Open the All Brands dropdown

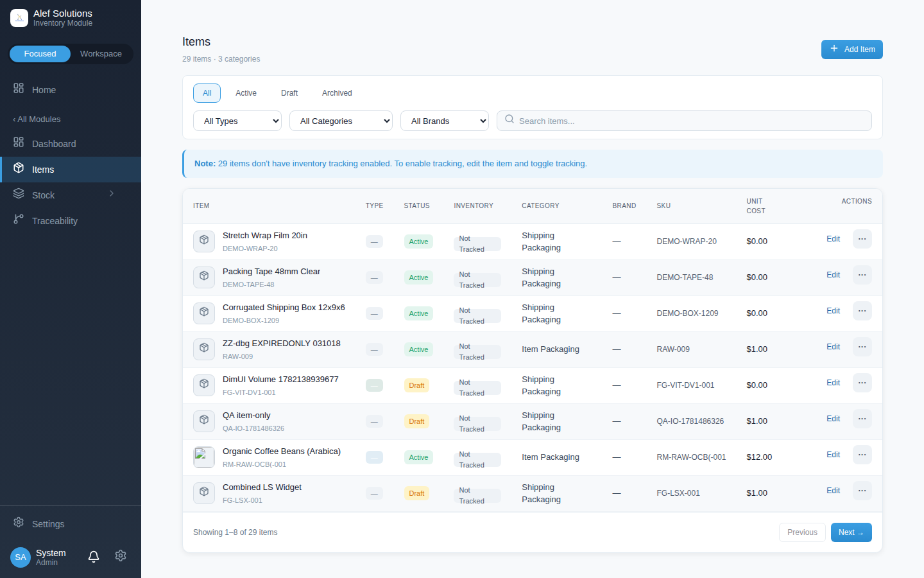[x=445, y=121]
